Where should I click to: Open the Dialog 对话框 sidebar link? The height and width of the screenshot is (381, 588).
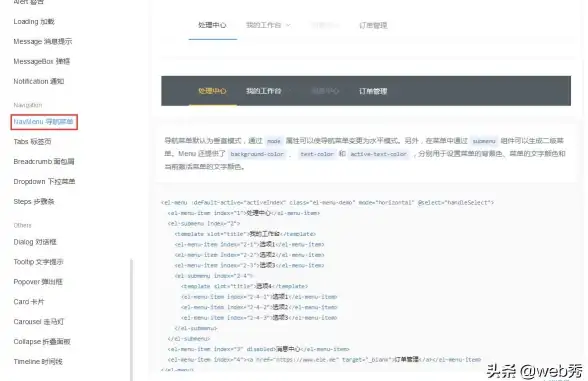pyautogui.click(x=35, y=242)
